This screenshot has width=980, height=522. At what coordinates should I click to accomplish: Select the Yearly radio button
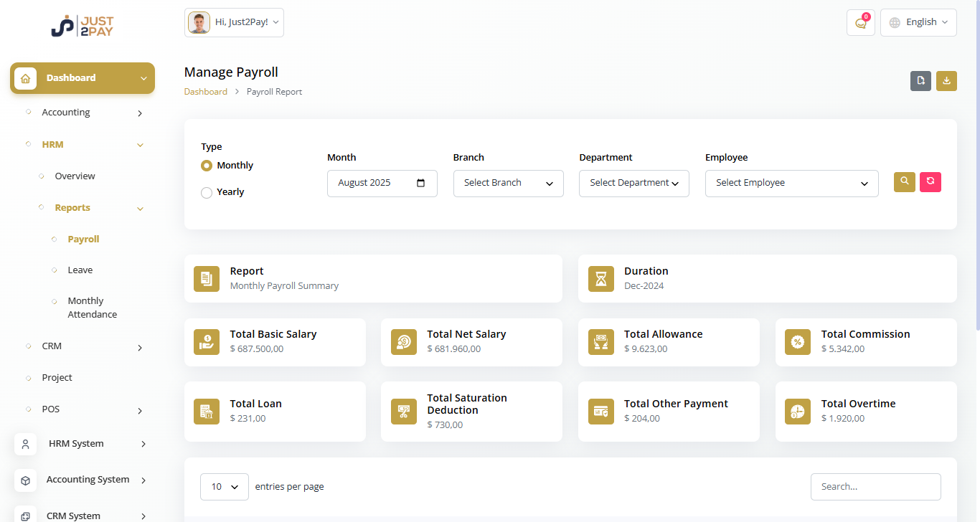207,192
